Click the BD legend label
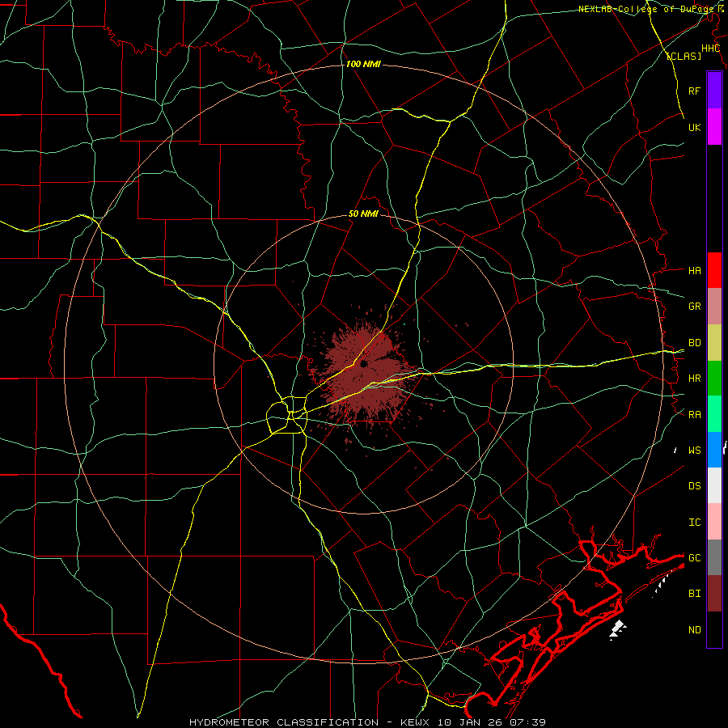Viewport: 728px width, 728px height. [694, 343]
